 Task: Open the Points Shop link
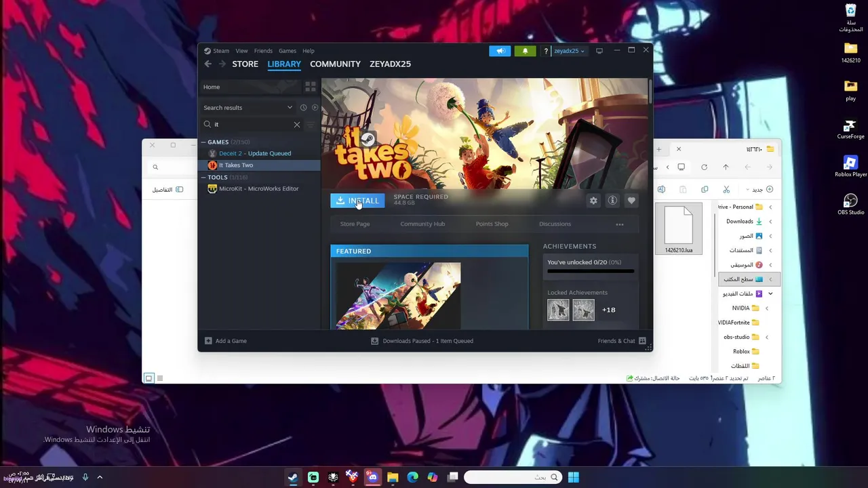click(492, 224)
